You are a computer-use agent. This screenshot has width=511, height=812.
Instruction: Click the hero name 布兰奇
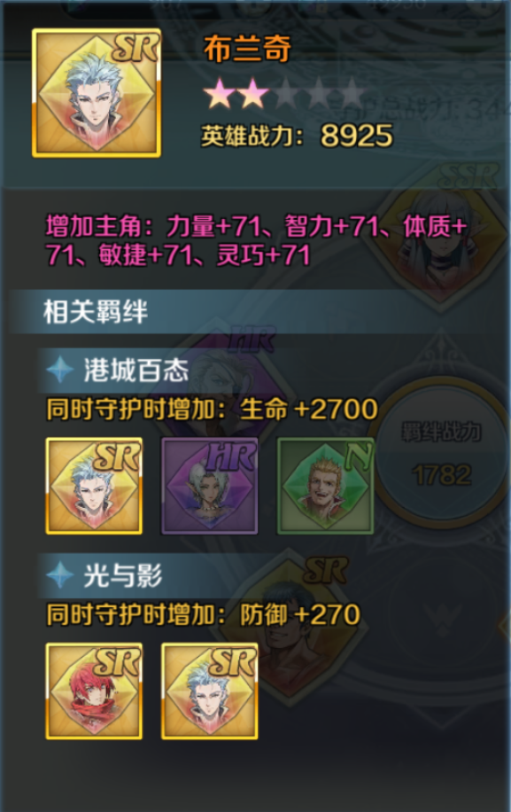tap(247, 49)
